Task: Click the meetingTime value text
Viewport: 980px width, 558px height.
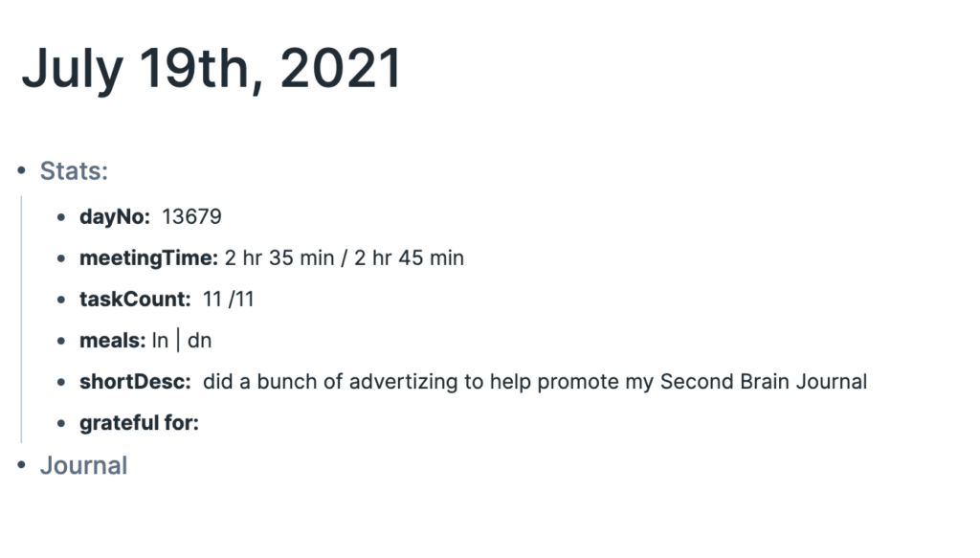Action: (345, 258)
